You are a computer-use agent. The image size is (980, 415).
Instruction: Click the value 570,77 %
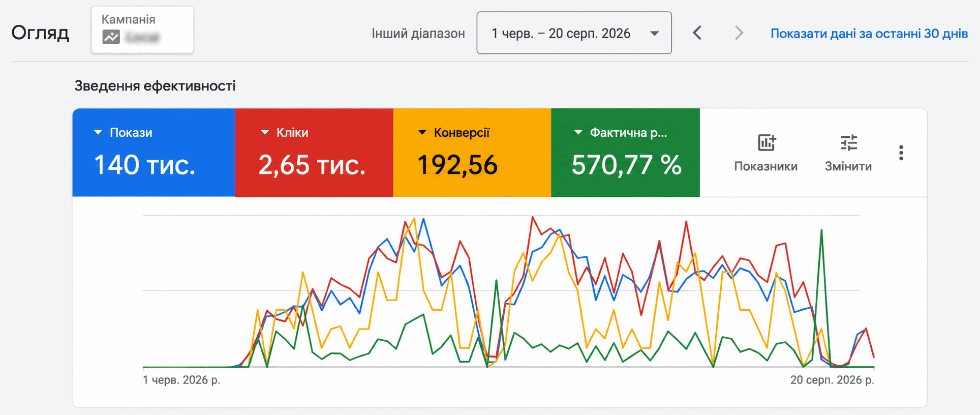pyautogui.click(x=626, y=165)
